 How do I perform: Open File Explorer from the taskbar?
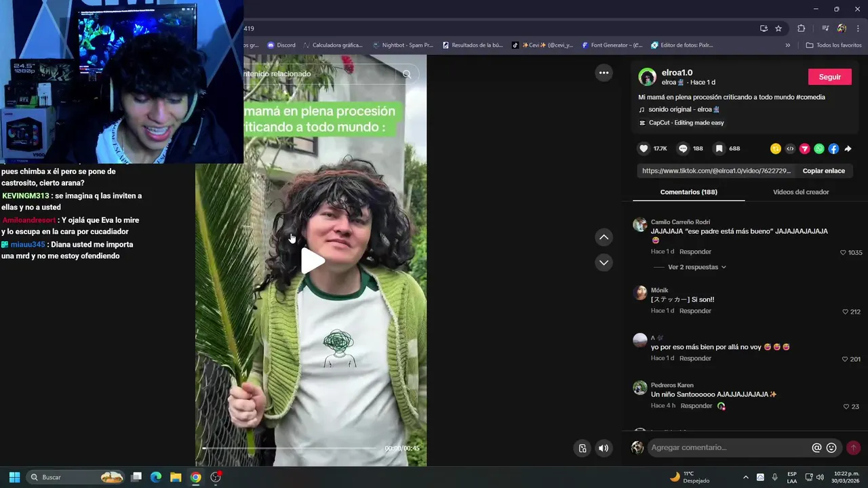click(176, 477)
